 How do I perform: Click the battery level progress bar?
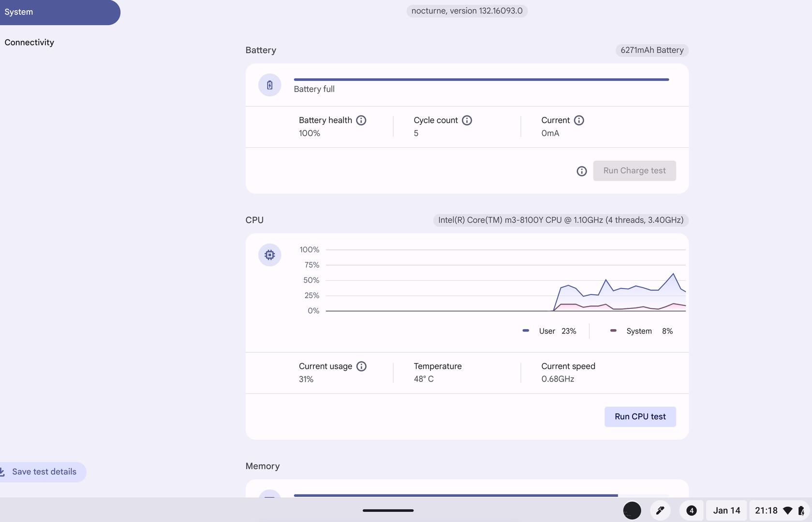481,79
